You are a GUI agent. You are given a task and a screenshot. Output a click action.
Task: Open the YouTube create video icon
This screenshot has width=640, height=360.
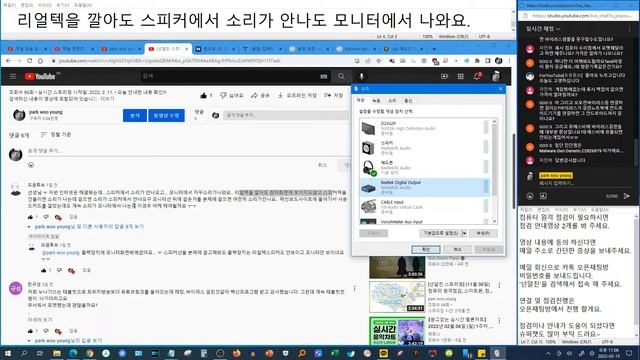(x=444, y=76)
